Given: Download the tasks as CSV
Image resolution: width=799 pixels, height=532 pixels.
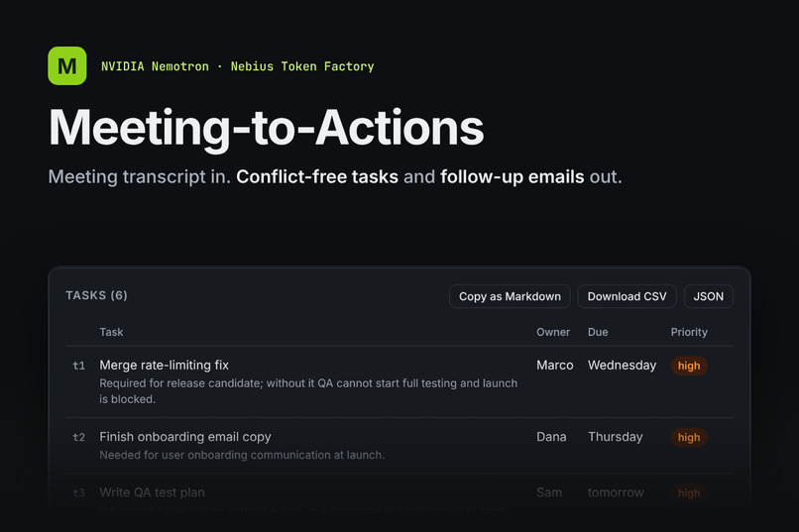Looking at the screenshot, I should [627, 296].
